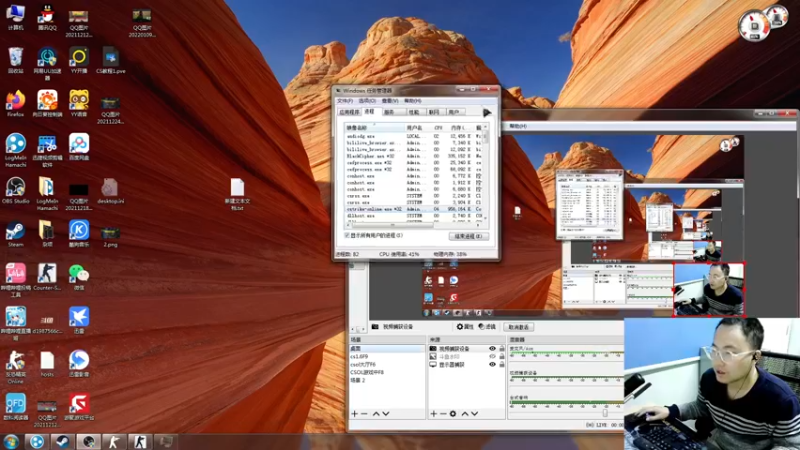Show the Douyu watermark source with its eye icon
800x450 pixels.
click(x=492, y=357)
